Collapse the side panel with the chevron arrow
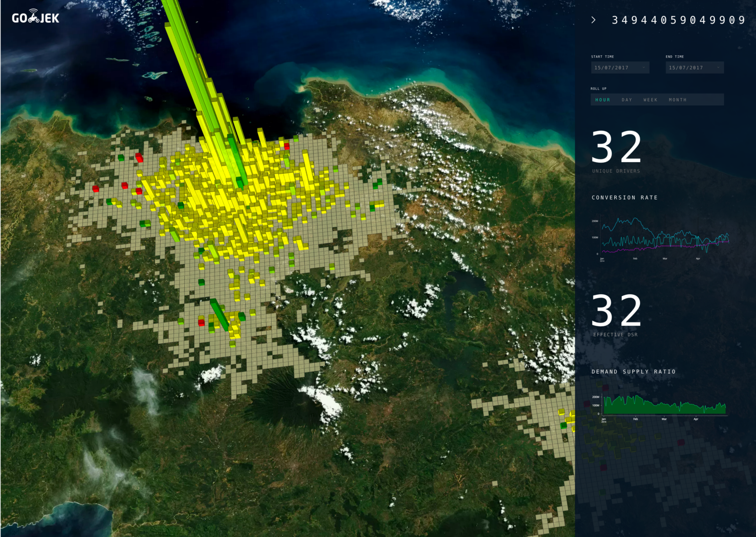This screenshot has height=537, width=756. tap(593, 20)
